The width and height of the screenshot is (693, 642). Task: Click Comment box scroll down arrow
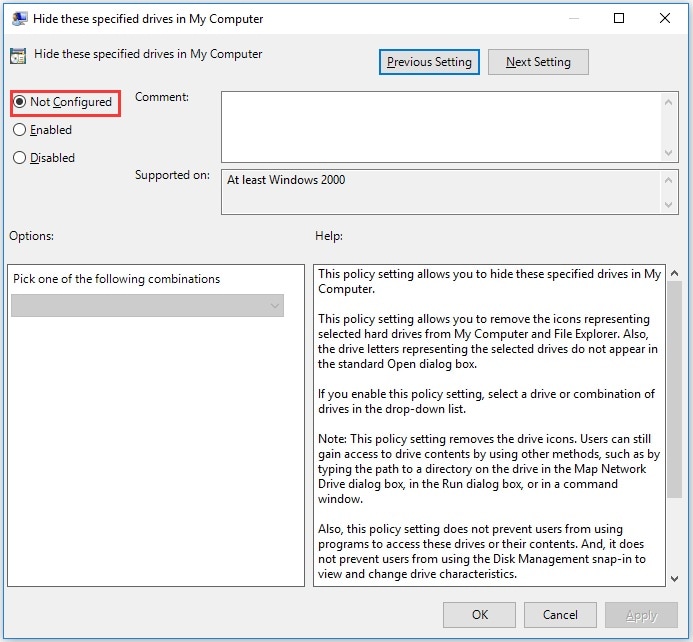pyautogui.click(x=669, y=153)
